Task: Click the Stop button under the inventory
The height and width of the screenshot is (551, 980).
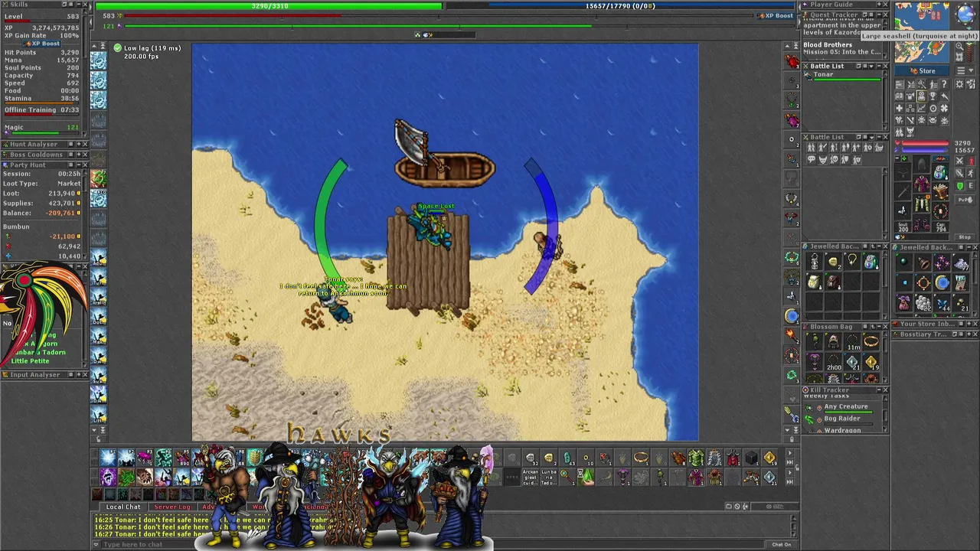Action: pos(965,237)
